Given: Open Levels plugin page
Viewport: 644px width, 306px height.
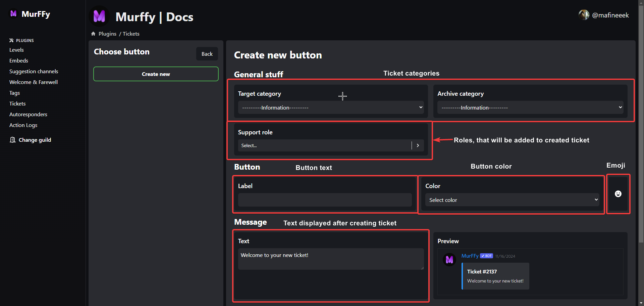Looking at the screenshot, I should tap(16, 50).
